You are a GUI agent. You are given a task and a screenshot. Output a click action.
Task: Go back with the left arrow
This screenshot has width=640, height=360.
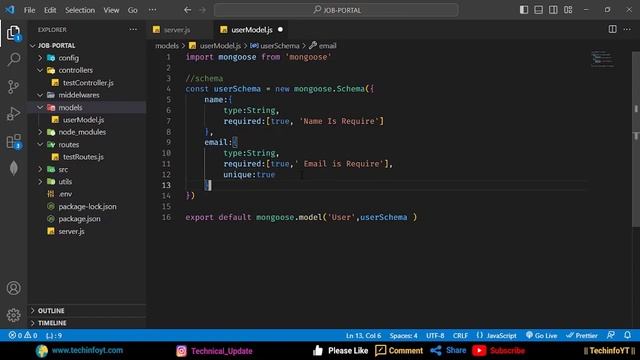[x=187, y=10]
